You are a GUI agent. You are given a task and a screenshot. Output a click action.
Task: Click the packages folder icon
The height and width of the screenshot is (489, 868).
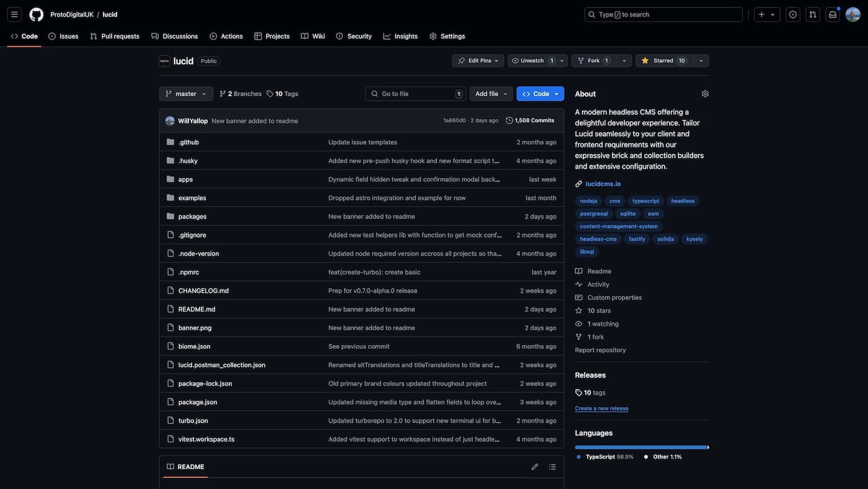[170, 216]
